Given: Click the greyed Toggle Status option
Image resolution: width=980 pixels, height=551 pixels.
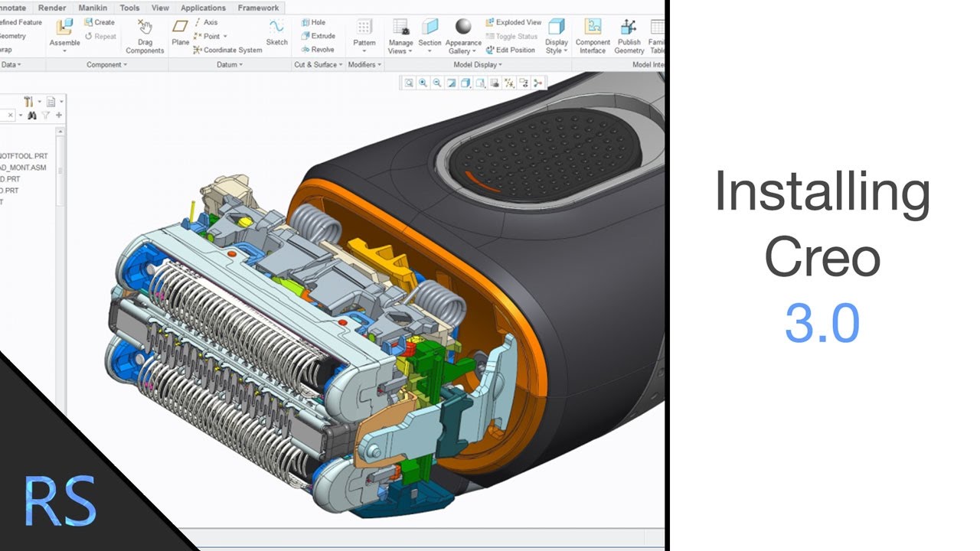Looking at the screenshot, I should point(512,36).
